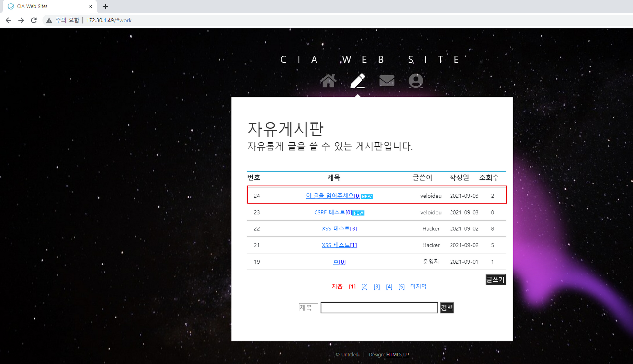Click date 2021-09-03 in row 24
Screen dimensions: 633x364
[x=464, y=196]
